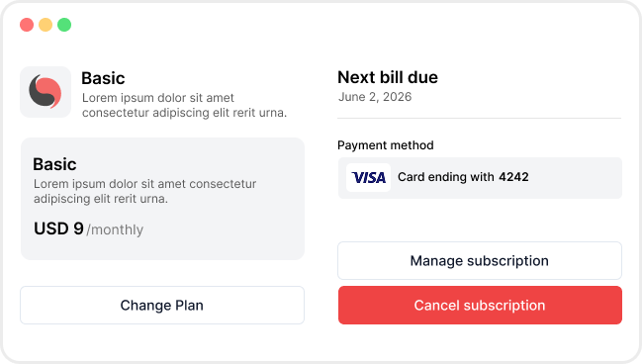Click the Basic plan pricing card
Viewport: 642px width, 364px height.
tap(162, 199)
